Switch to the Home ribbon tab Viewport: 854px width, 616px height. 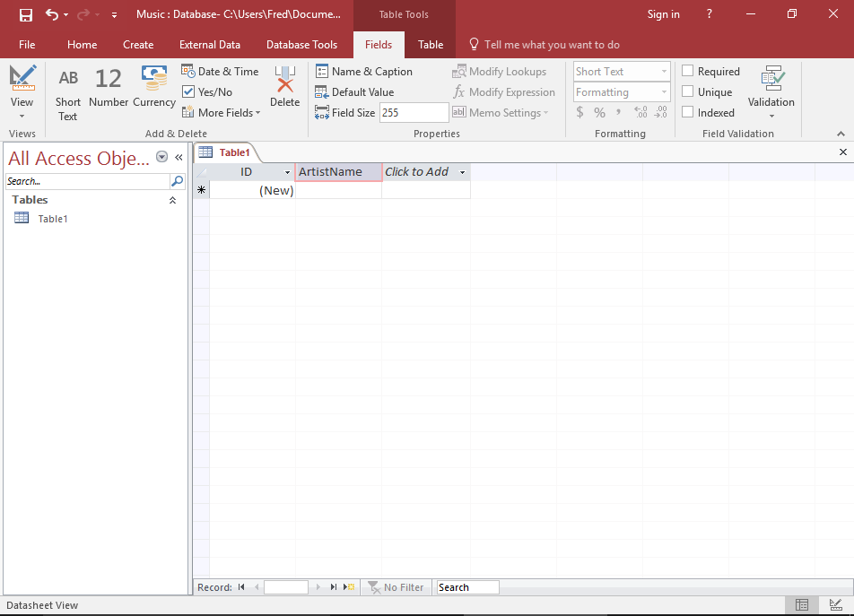[83, 45]
